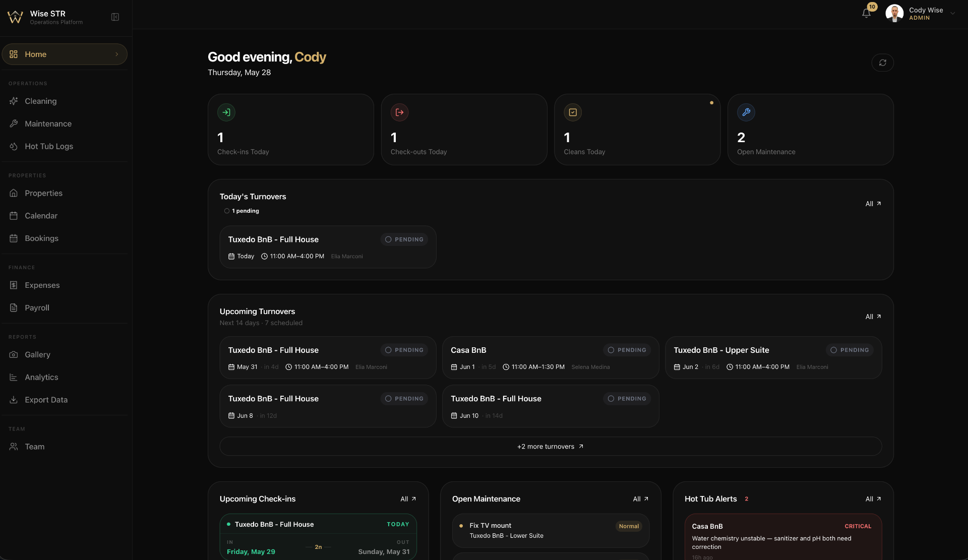Open the Open Maintenance stat card

tap(811, 130)
